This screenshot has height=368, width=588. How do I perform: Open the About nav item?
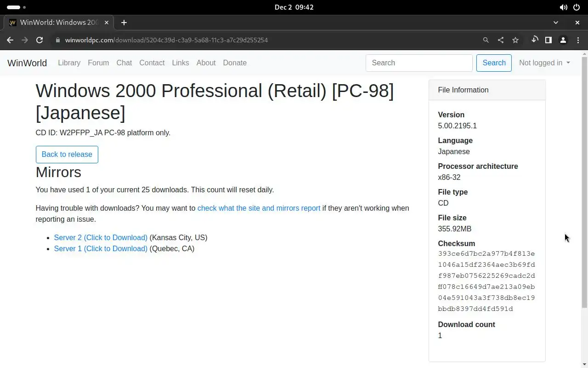click(206, 63)
